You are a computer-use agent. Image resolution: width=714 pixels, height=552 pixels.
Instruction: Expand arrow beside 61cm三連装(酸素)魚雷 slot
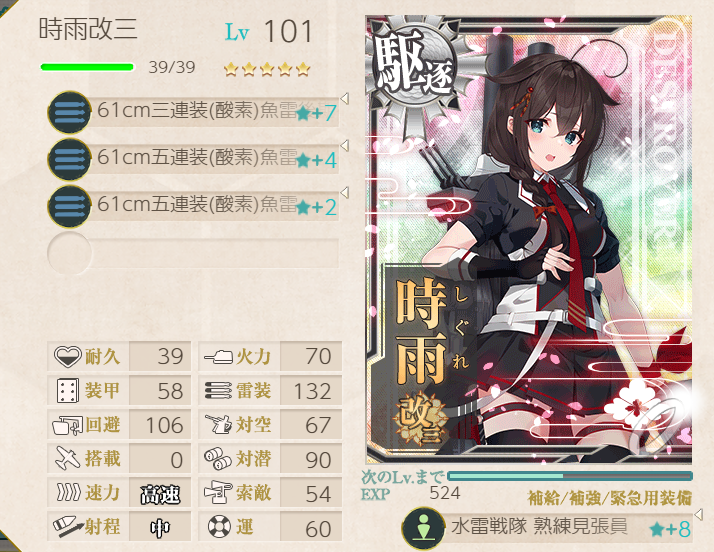click(x=345, y=98)
